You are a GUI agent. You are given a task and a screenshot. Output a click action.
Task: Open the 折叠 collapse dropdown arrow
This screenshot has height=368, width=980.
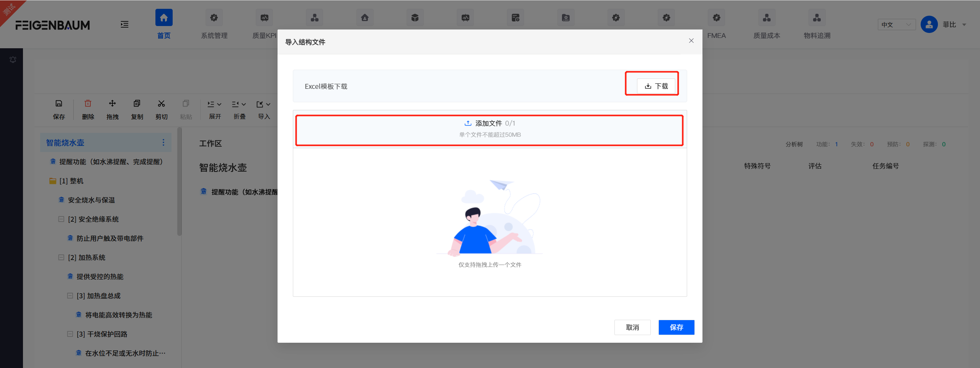click(244, 104)
